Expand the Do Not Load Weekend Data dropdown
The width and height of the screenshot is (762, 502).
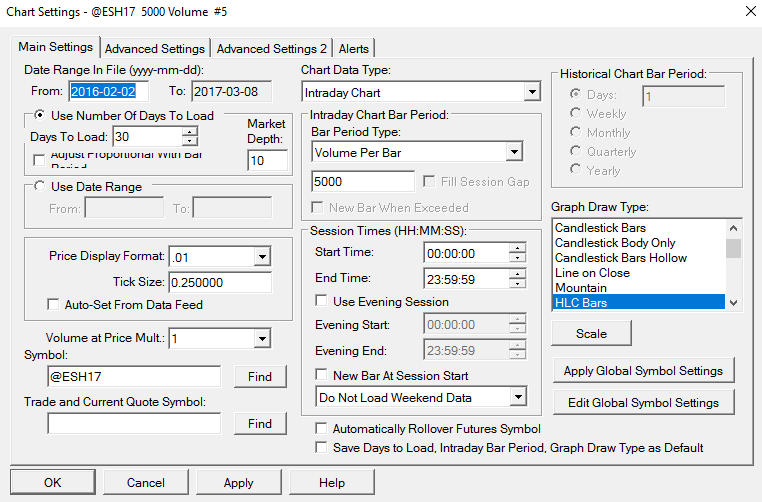(x=519, y=397)
